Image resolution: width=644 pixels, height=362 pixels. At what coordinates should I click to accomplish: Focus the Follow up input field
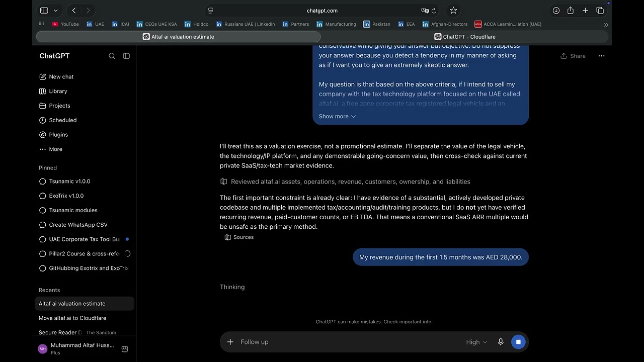coord(350,342)
